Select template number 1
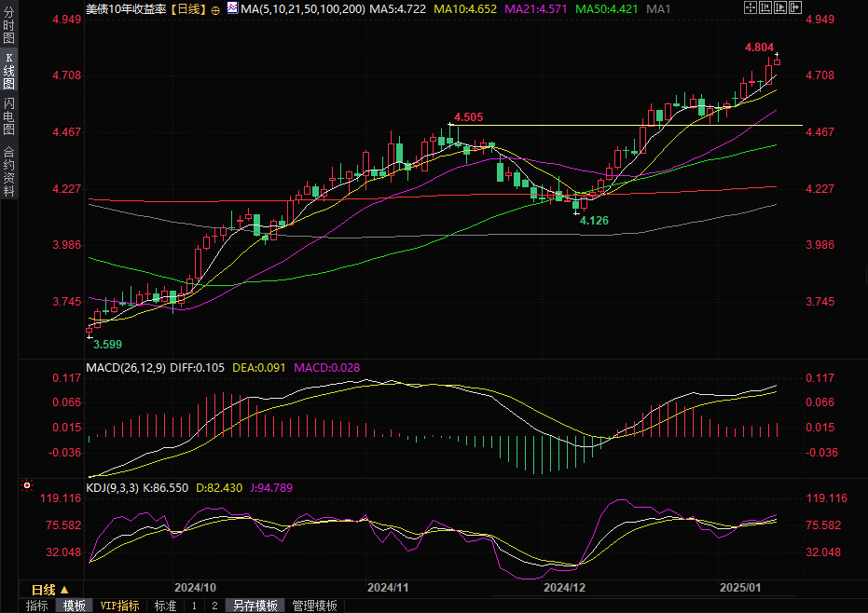The width and height of the screenshot is (868, 613). point(194,606)
